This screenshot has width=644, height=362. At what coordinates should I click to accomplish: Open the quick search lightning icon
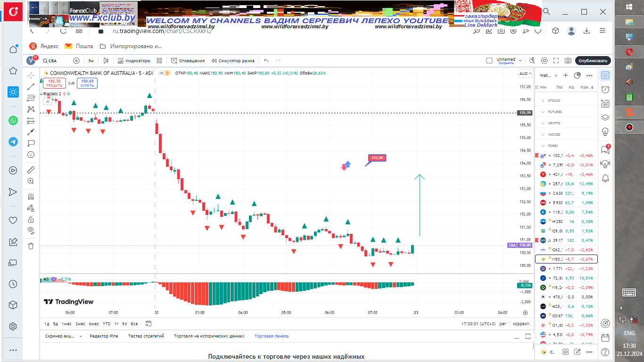point(532,61)
